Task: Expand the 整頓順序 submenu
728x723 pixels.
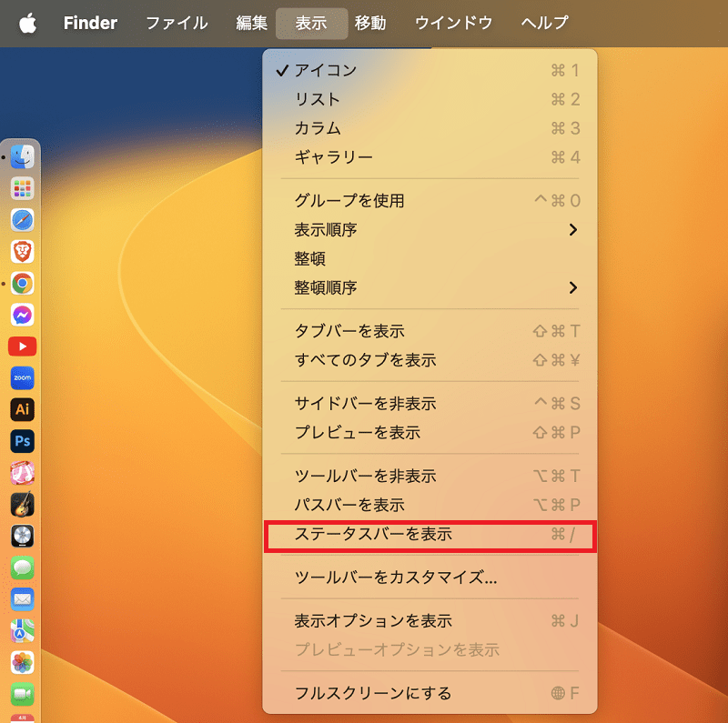Action: 430,287
